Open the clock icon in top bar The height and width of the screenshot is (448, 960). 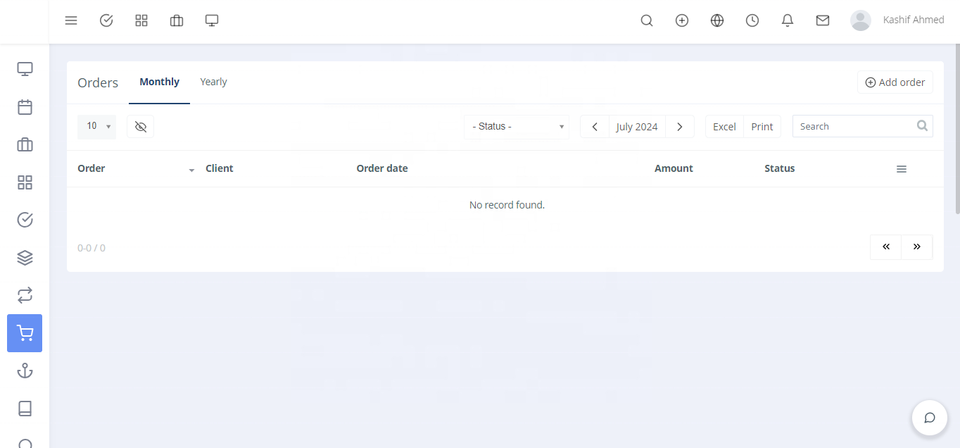(752, 20)
